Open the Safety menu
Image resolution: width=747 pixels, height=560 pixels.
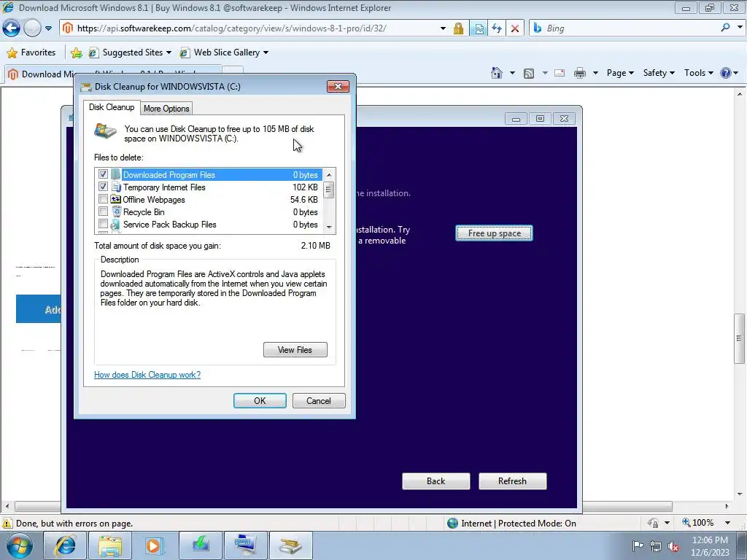[659, 73]
